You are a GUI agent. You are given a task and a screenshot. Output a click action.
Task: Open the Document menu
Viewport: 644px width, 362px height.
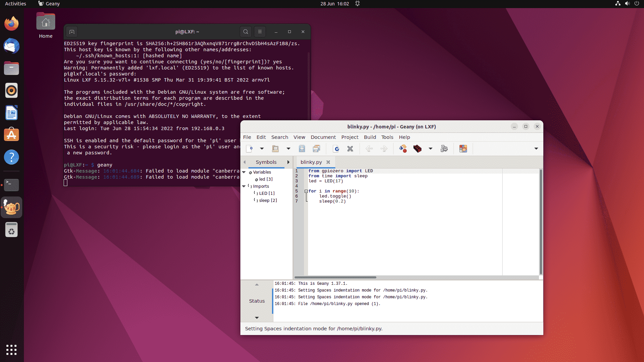[x=323, y=137]
